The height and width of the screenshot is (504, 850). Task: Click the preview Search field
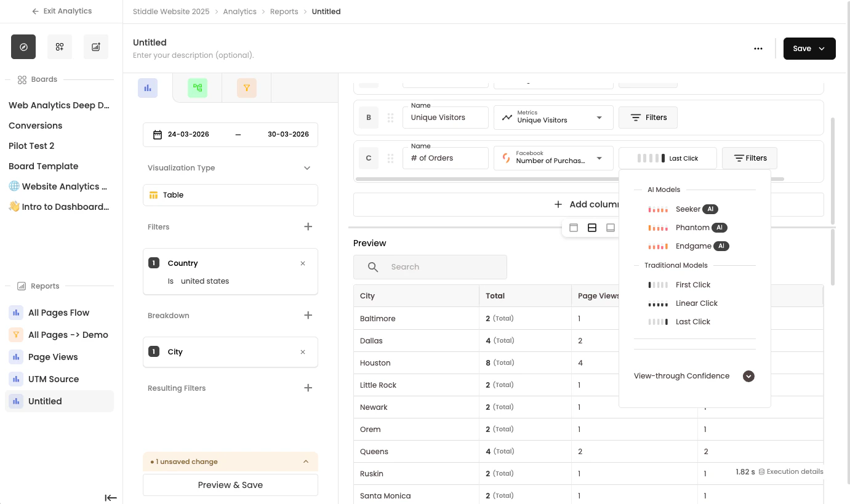430,267
